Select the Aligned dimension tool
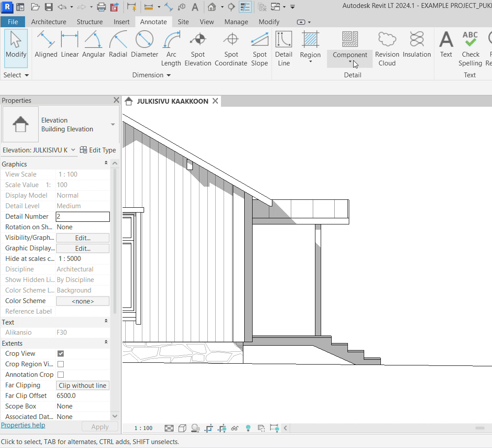 [46, 45]
